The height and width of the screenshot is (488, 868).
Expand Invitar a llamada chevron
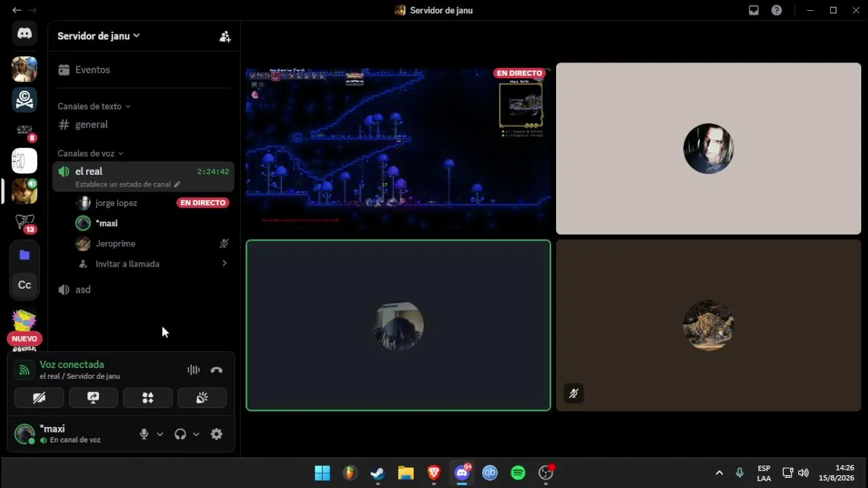pos(224,264)
